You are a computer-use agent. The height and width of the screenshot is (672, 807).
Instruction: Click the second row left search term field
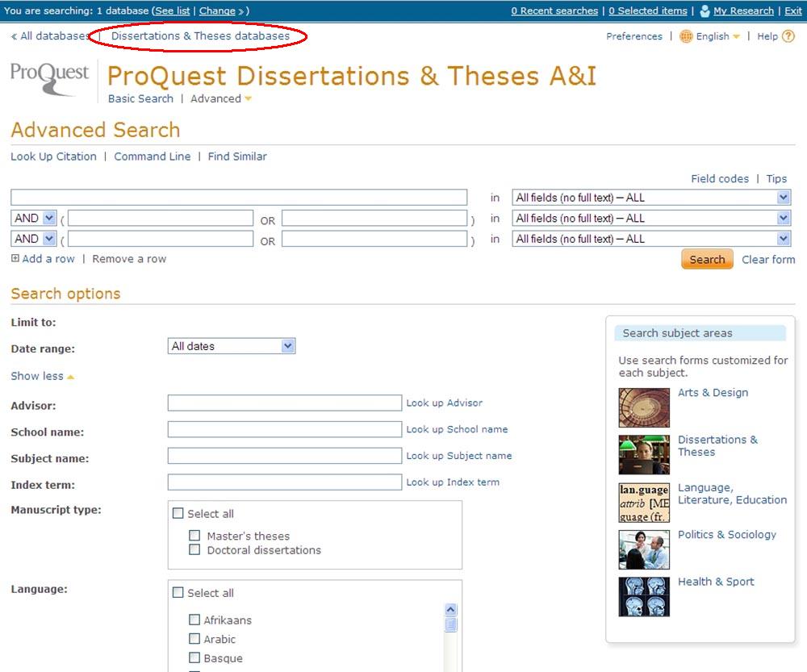pos(161,218)
